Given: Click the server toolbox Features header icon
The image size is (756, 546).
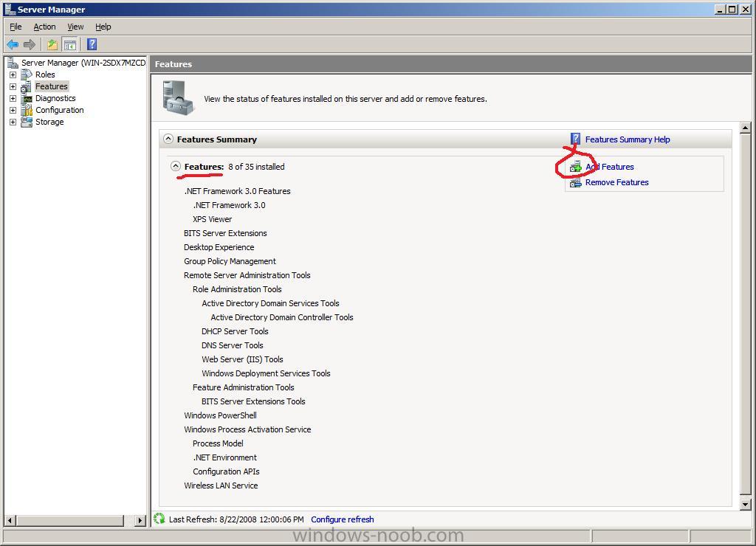Looking at the screenshot, I should click(178, 98).
